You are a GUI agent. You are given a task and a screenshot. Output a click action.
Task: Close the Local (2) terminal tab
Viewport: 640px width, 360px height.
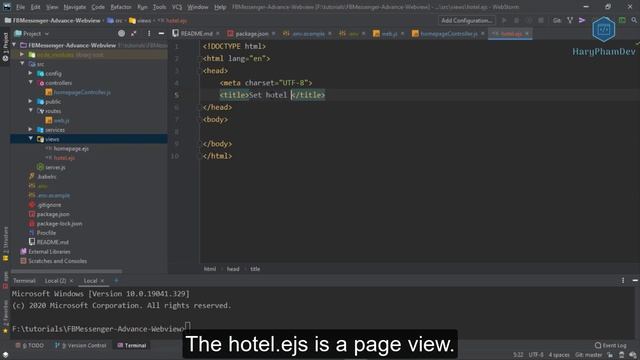[x=71, y=281]
